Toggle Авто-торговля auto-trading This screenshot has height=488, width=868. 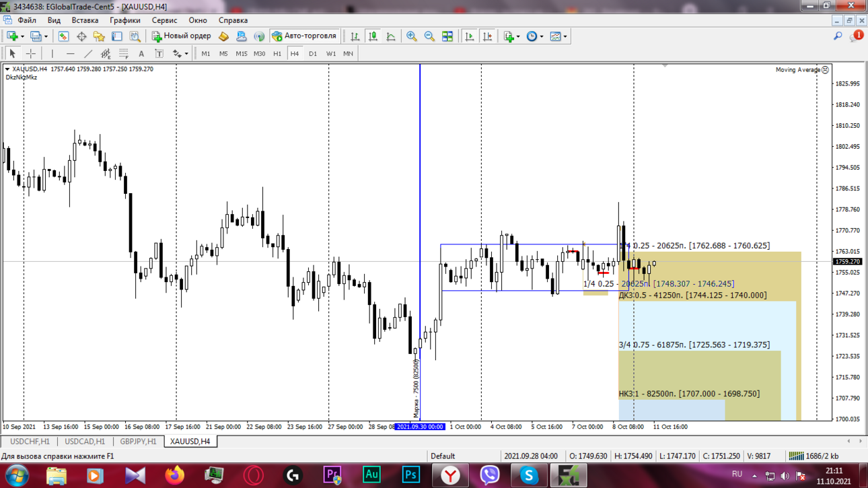point(304,36)
